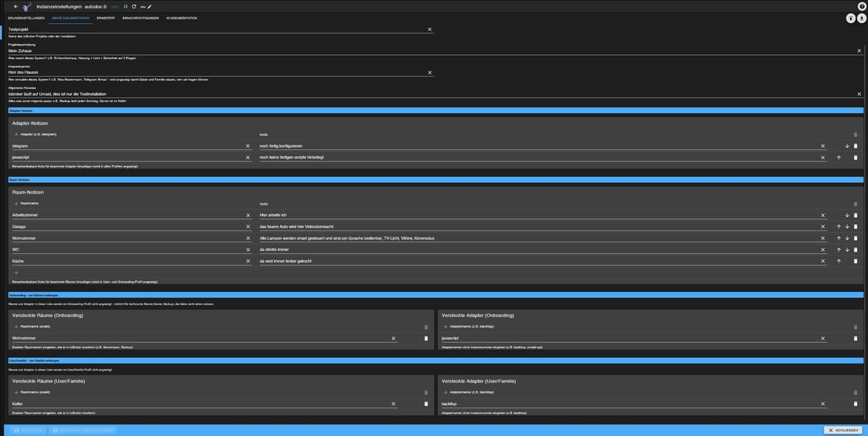Edit instance name with the pencil icon

(150, 7)
